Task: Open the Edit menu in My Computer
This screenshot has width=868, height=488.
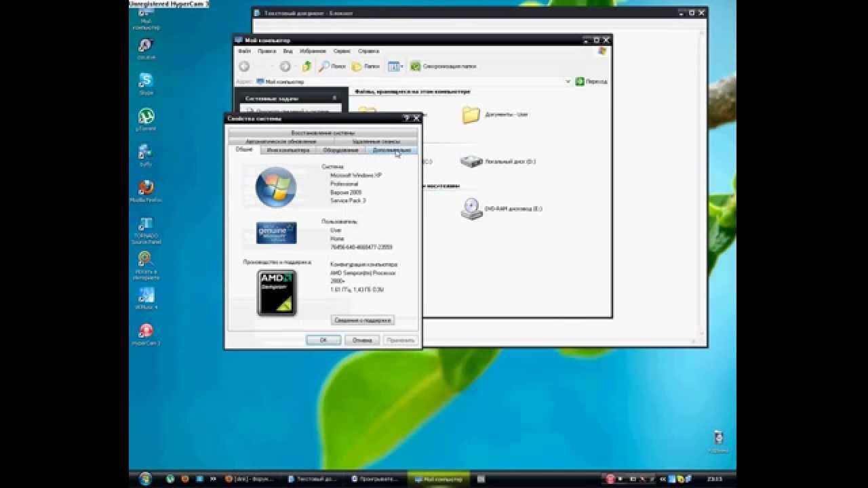Action: (x=267, y=51)
